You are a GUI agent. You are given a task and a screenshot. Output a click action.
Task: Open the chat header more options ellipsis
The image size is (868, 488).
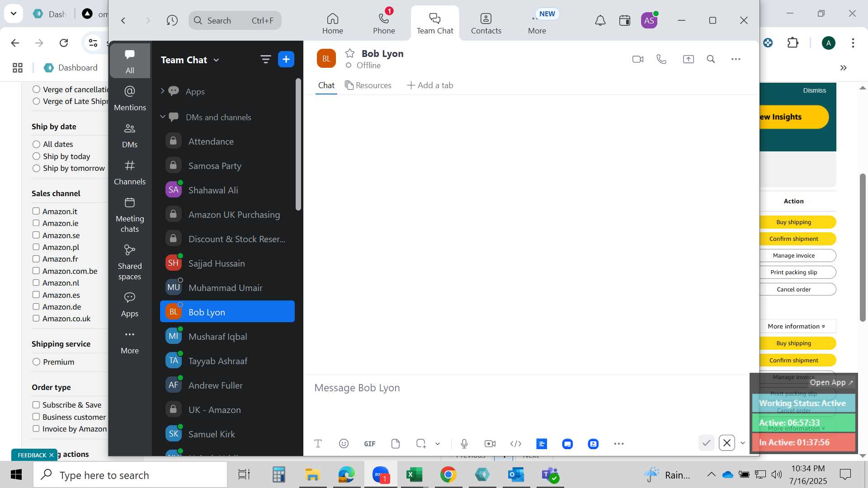point(736,59)
